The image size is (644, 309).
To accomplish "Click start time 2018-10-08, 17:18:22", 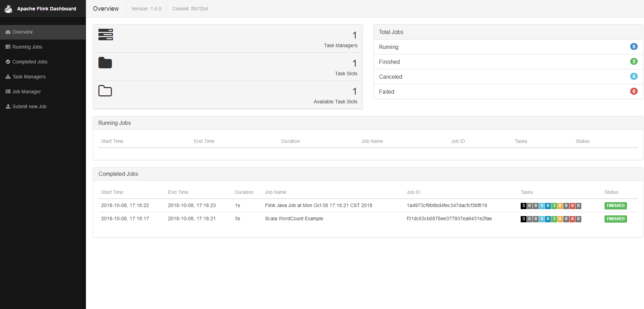I will click(x=125, y=205).
